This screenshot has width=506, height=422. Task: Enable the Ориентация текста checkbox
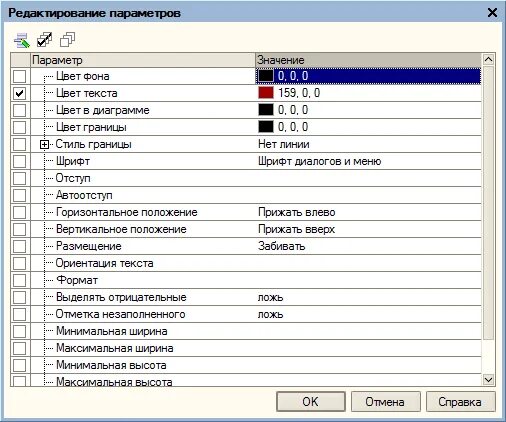(x=19, y=263)
